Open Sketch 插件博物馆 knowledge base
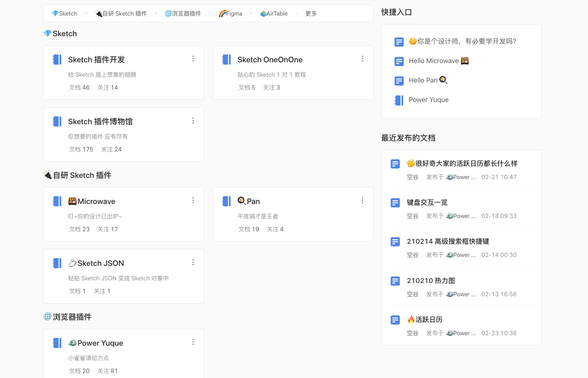 click(x=100, y=121)
